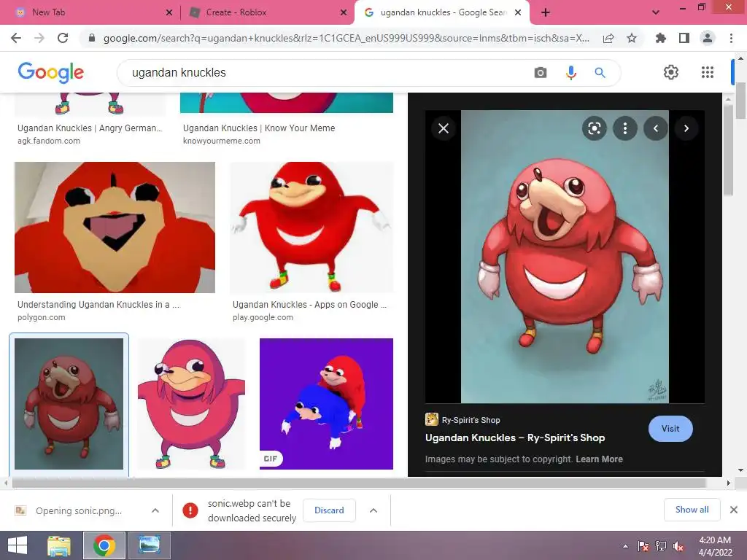The height and width of the screenshot is (560, 747).
Task: Open the pink cartoon Knuckles thumbnail
Action: click(x=192, y=404)
